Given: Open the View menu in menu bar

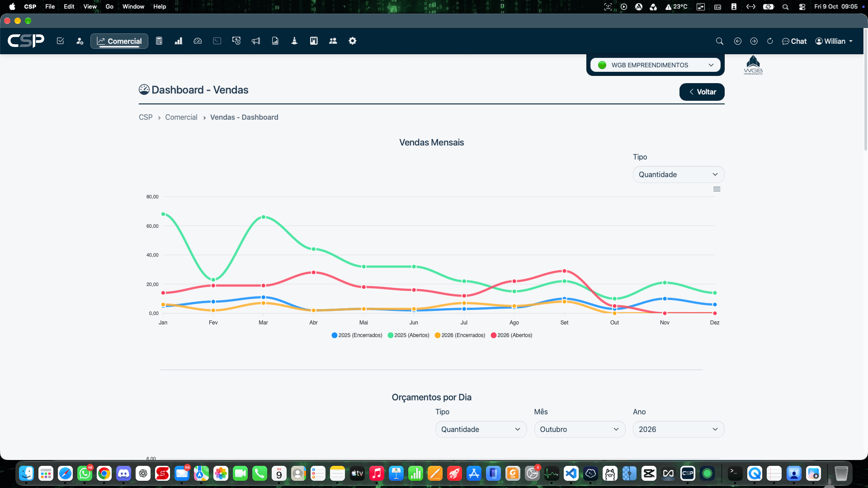Looking at the screenshot, I should 90,7.
